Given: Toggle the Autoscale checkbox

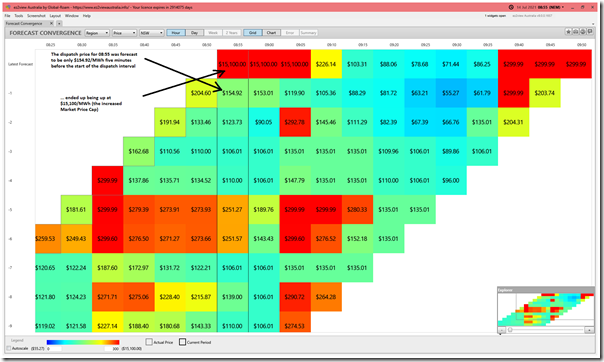Looking at the screenshot, I should (9, 348).
